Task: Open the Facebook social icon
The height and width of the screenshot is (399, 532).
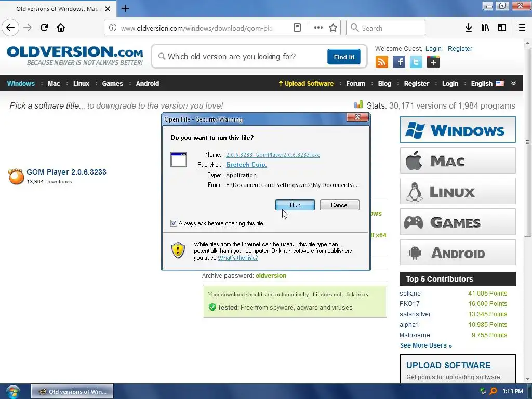Action: click(x=399, y=62)
